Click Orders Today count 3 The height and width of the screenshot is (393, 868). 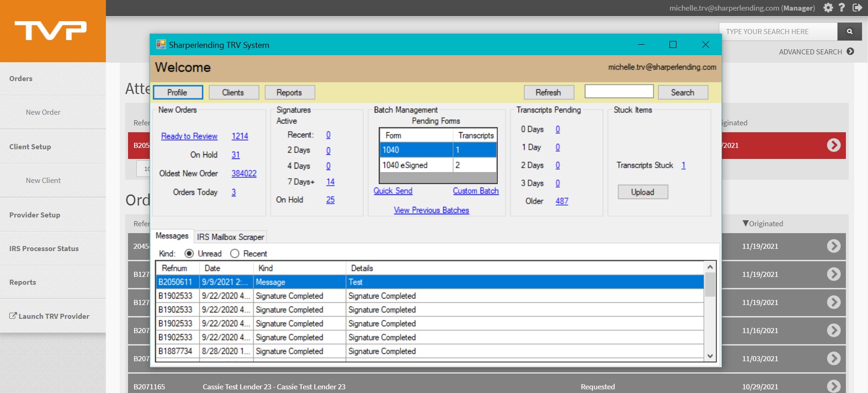pyautogui.click(x=234, y=192)
